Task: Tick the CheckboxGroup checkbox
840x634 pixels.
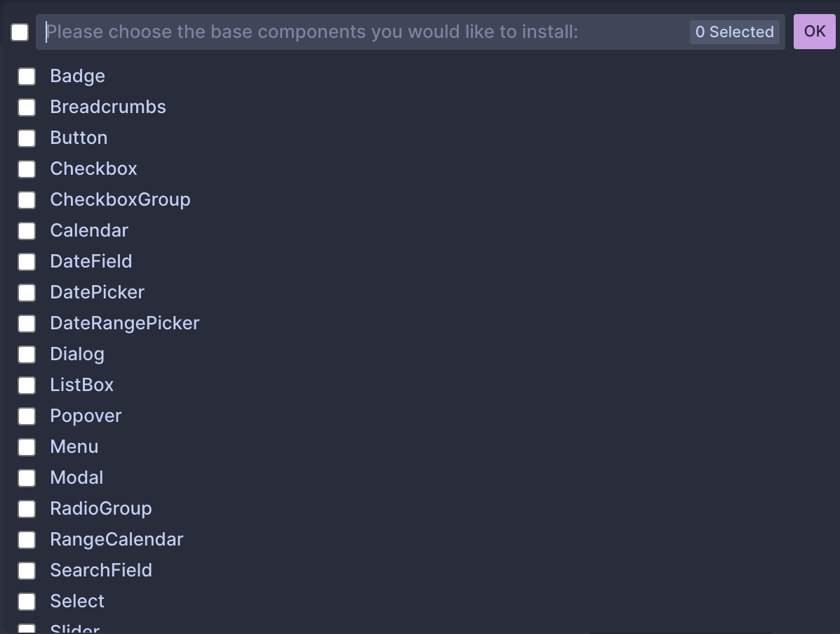Action: click(27, 200)
